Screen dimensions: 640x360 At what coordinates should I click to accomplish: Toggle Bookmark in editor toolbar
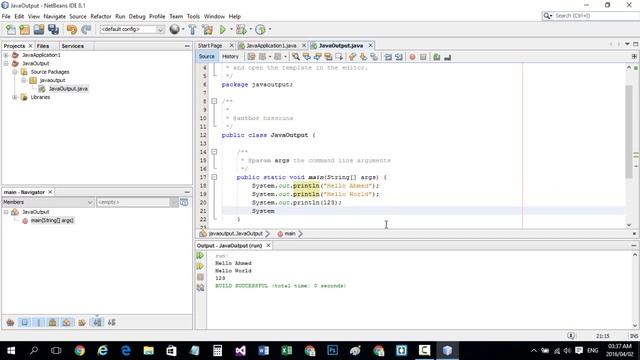pos(374,57)
